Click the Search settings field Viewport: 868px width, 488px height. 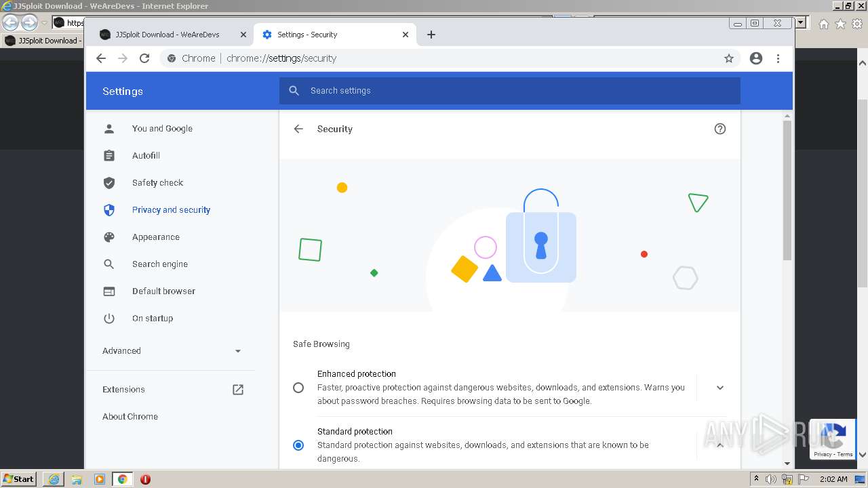[510, 91]
